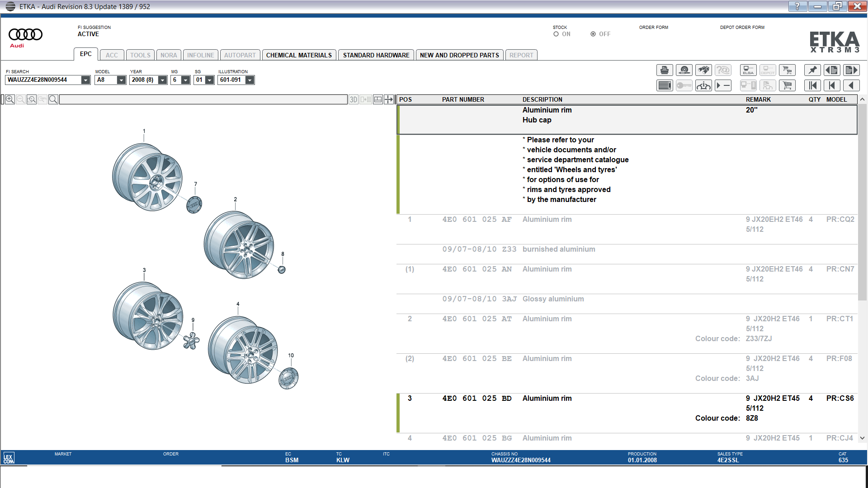The image size is (868, 488).
Task: Select stock OFF radio button
Action: 593,34
